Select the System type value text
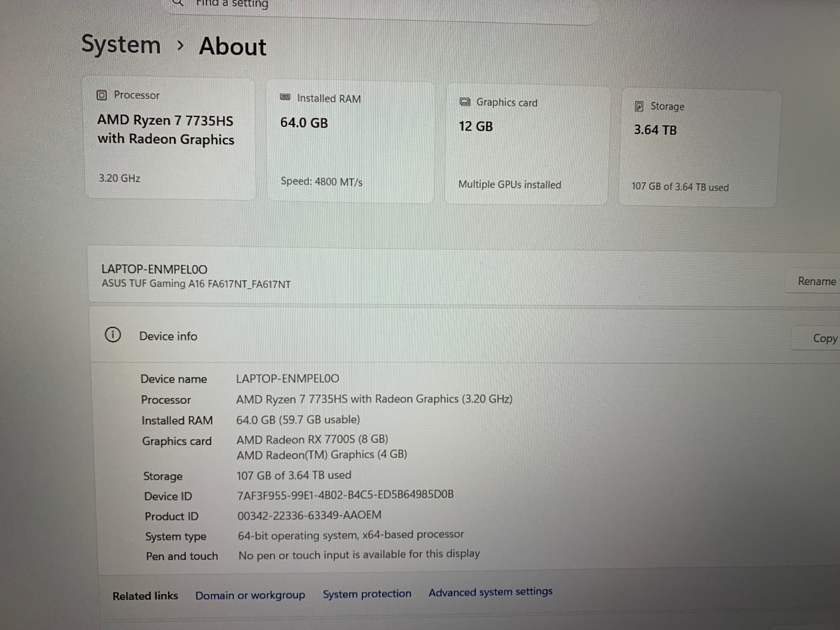The image size is (840, 630). point(351,535)
